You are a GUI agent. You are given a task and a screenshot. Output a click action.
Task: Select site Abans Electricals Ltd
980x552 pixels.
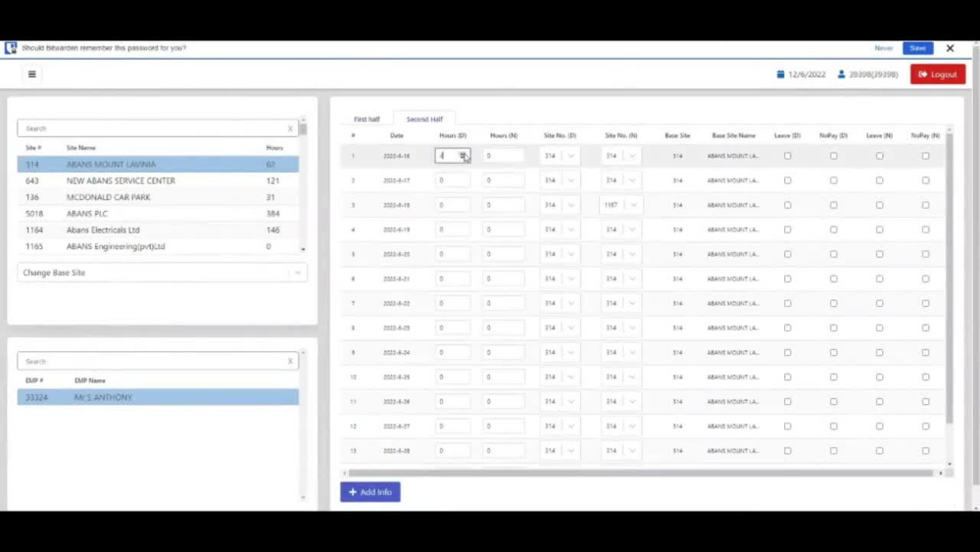click(158, 230)
